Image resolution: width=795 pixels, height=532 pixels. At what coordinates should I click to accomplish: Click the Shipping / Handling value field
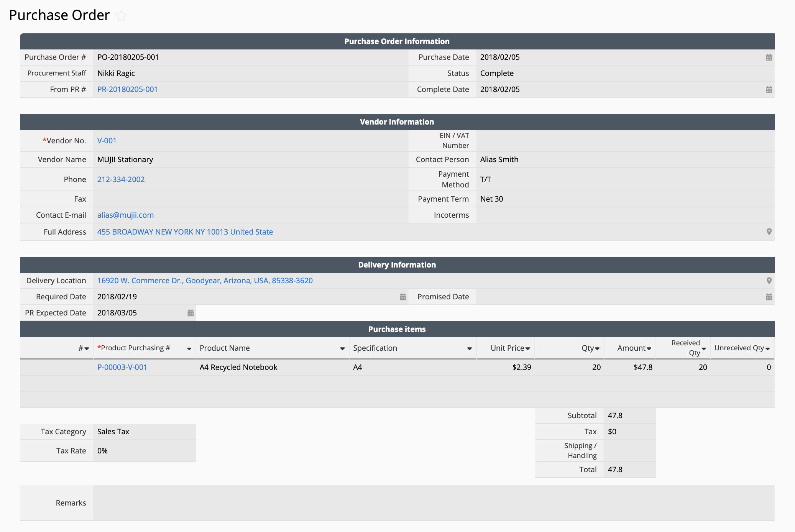629,451
